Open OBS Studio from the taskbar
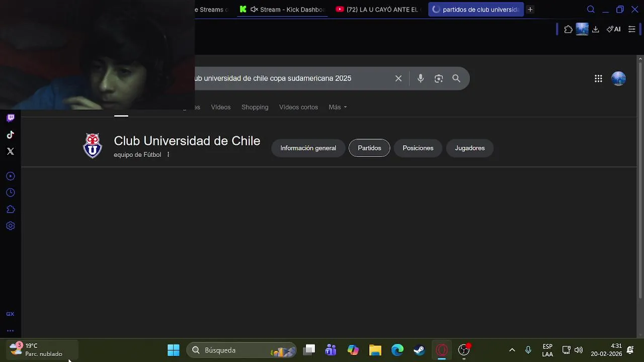The width and height of the screenshot is (644, 362). coord(464,350)
